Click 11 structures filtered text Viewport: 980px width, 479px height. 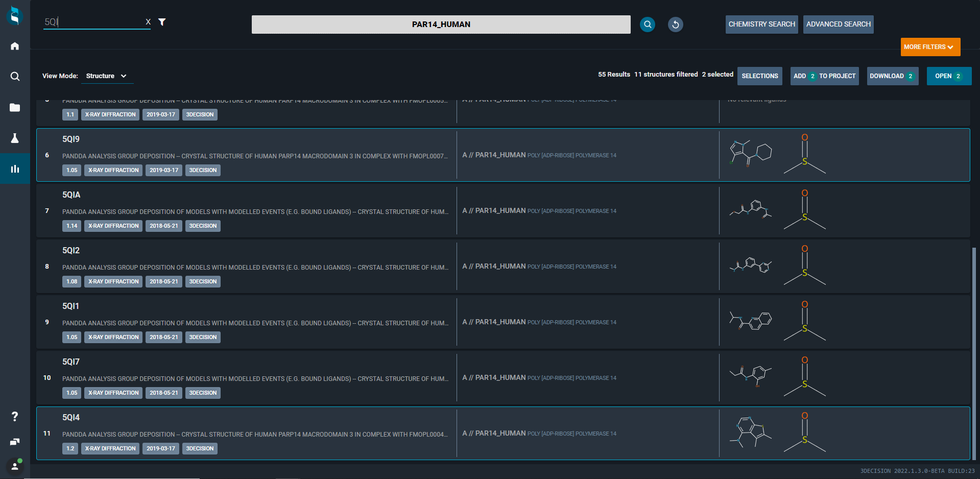(666, 75)
